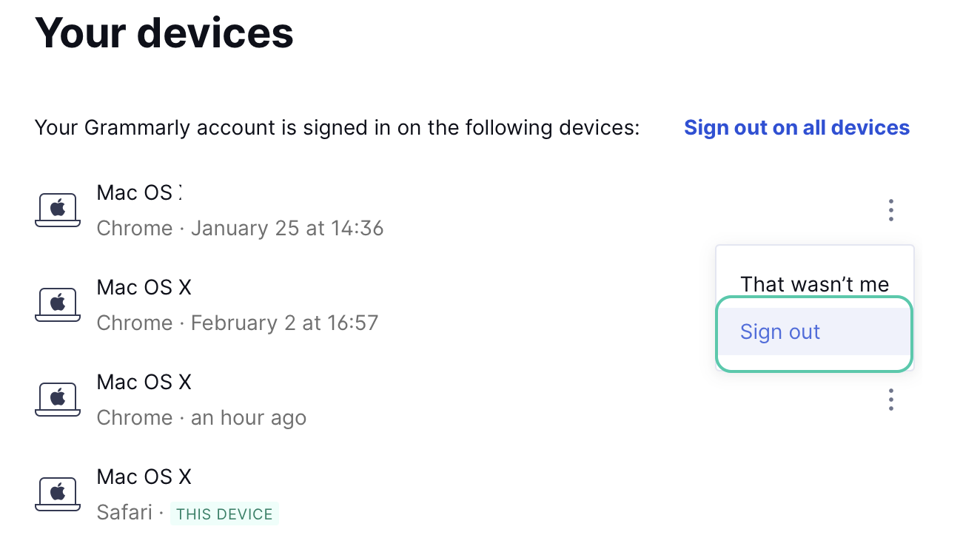980x552 pixels.
Task: Click 'Chrome · February 2 at 16:57' text
Action: [237, 323]
